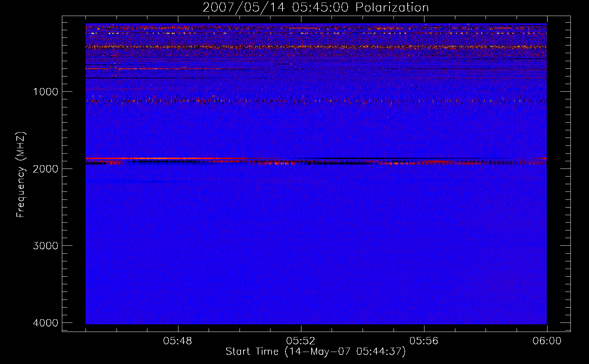Click the 1000 frequency tick label

click(46, 91)
